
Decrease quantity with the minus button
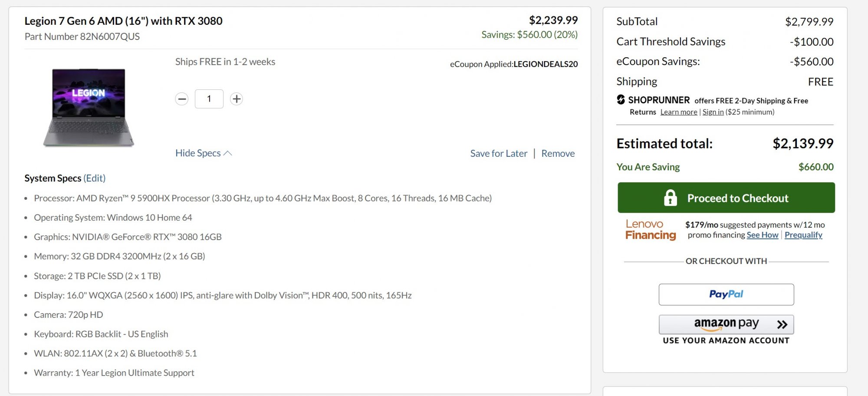tap(182, 99)
